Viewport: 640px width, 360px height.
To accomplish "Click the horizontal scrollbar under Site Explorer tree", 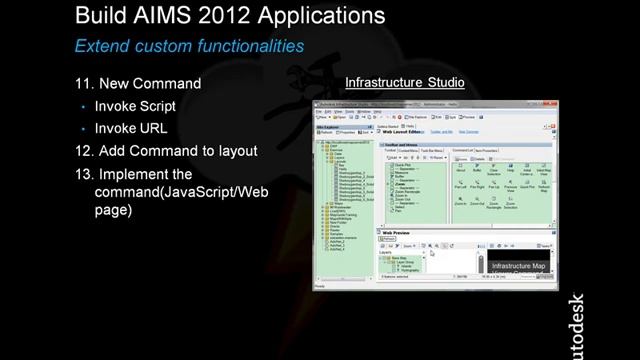I will [x=343, y=279].
